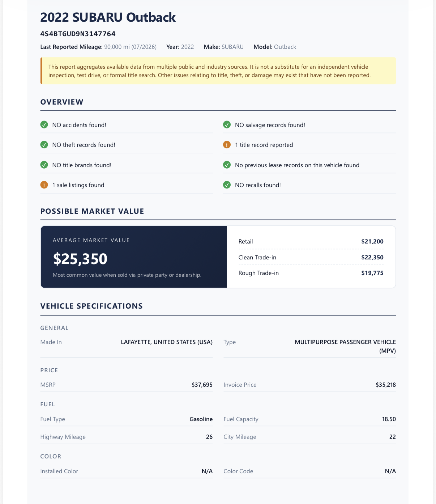Click the Retail value row
436x504 pixels.
click(x=311, y=241)
